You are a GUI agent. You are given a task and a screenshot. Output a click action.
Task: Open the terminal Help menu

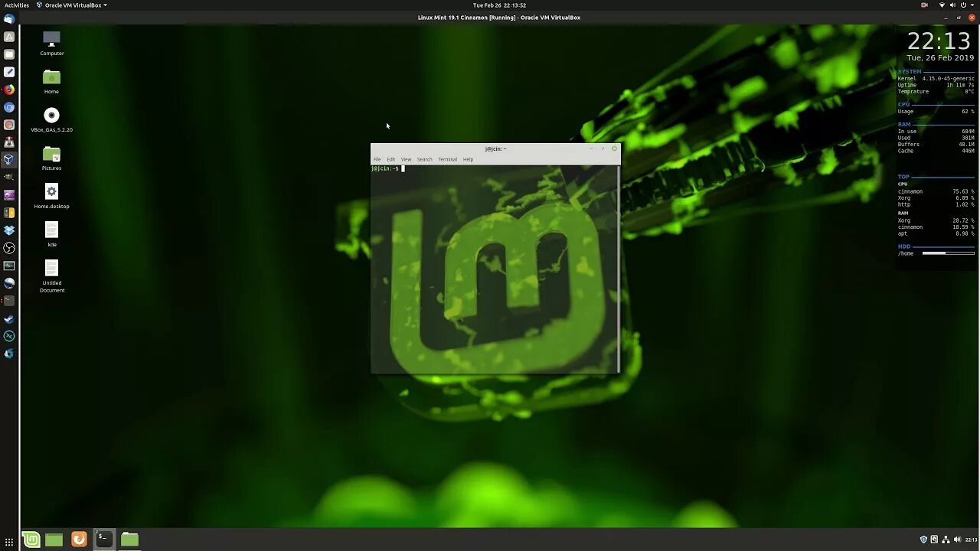click(468, 159)
